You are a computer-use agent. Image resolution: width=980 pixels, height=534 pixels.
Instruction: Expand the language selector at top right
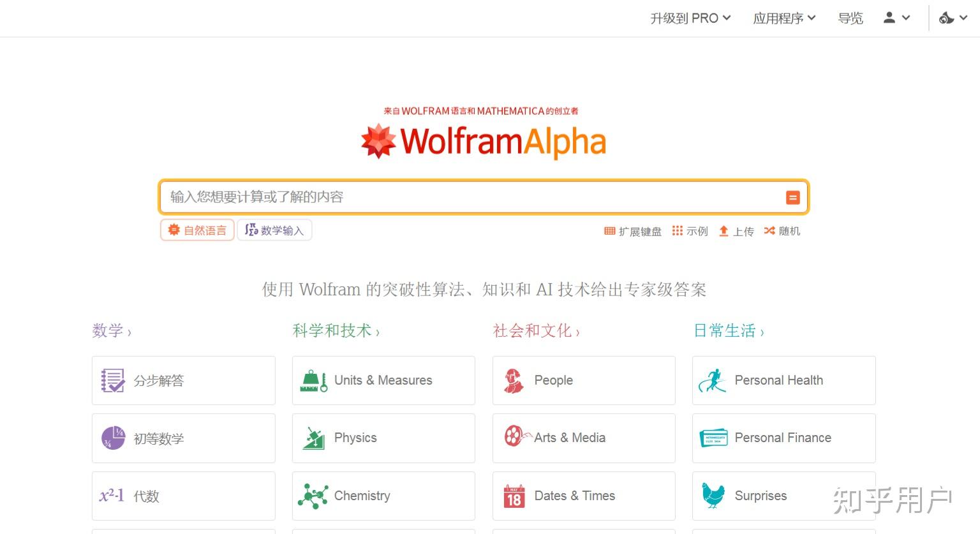951,18
